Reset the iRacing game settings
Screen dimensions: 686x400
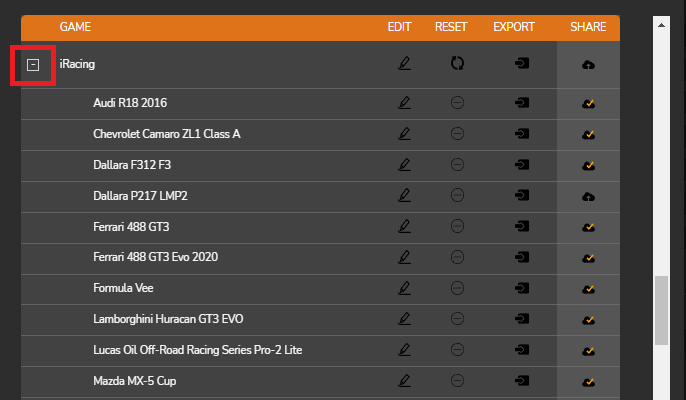457,63
